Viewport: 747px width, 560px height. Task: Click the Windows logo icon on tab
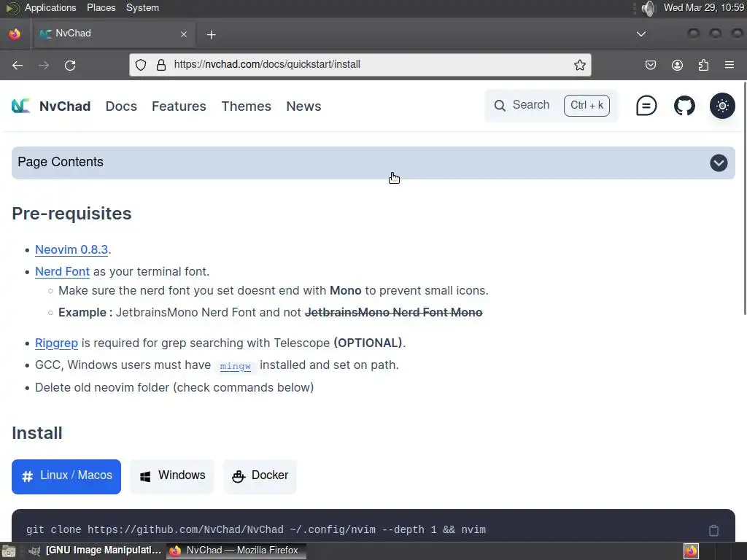[x=145, y=476]
